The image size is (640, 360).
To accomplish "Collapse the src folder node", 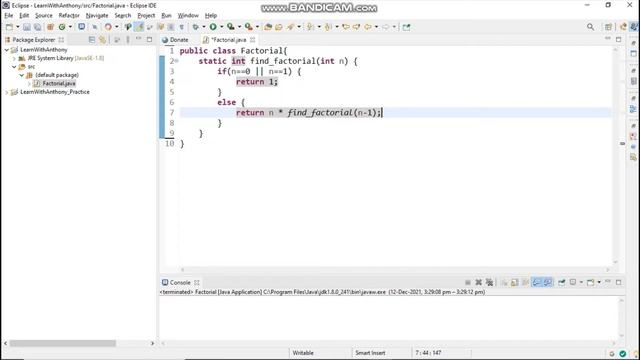I will click(14, 67).
